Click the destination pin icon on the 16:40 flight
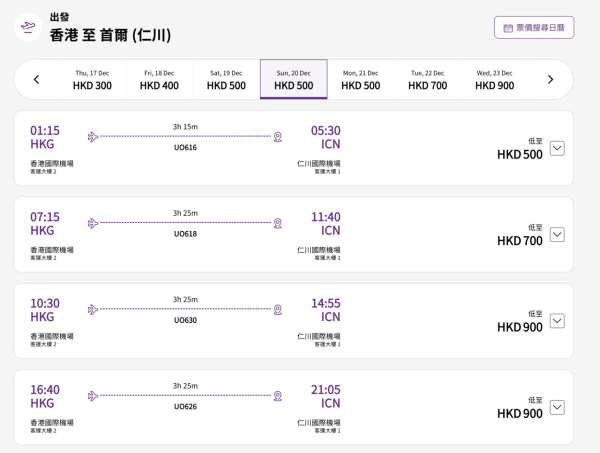Screen dimensions: 600x453 278,396
